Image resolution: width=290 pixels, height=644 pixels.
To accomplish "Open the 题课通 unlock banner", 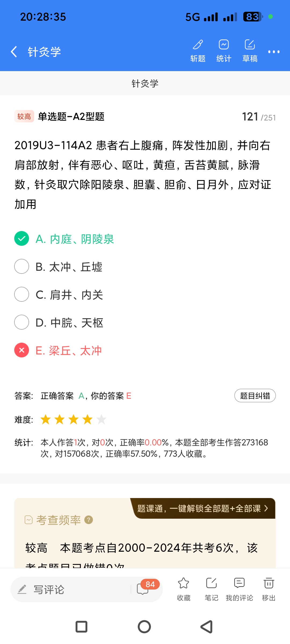I will pyautogui.click(x=203, y=508).
